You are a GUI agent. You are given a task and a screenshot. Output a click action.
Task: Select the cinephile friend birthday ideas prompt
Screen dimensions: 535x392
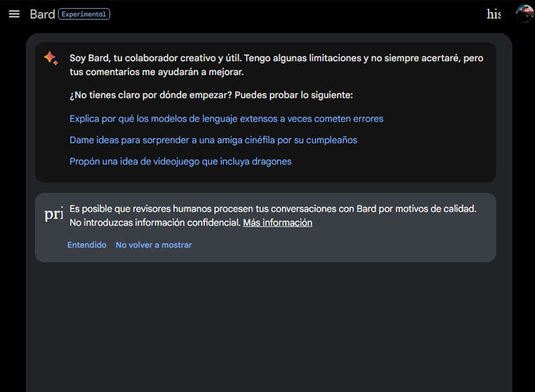point(213,141)
